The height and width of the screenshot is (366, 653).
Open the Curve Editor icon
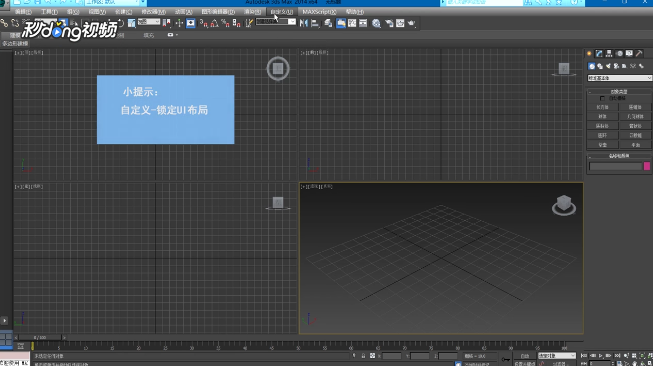click(x=352, y=23)
